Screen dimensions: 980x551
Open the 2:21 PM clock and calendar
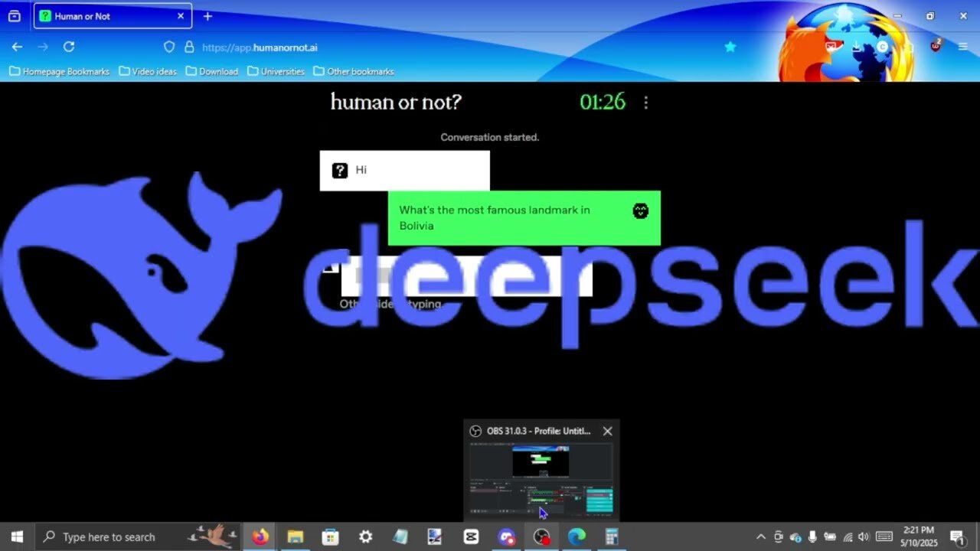coord(919,536)
